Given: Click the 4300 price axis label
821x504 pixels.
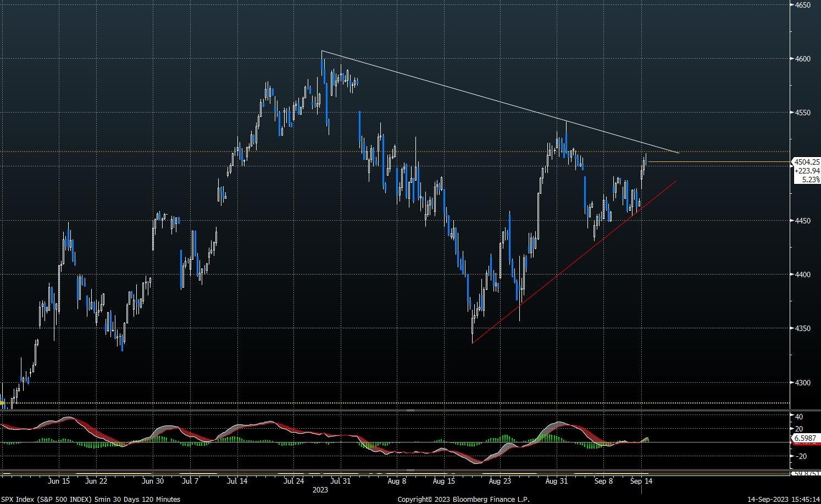Looking at the screenshot, I should (x=803, y=383).
